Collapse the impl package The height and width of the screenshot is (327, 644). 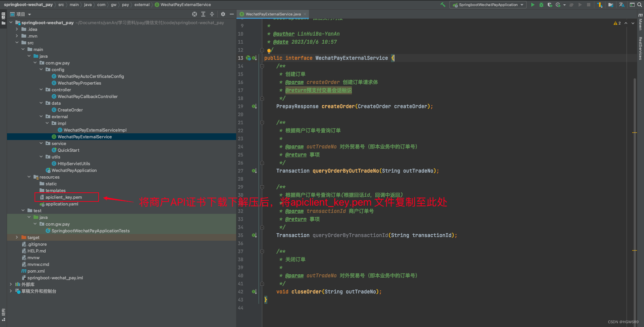47,123
